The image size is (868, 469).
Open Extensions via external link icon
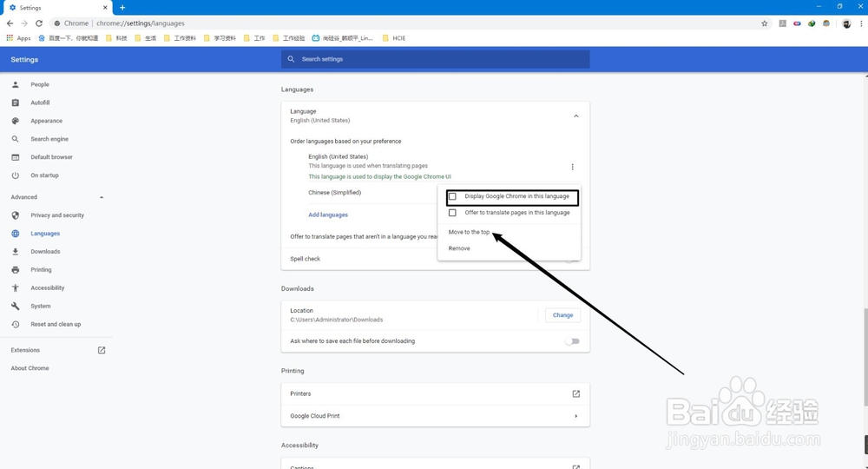102,350
